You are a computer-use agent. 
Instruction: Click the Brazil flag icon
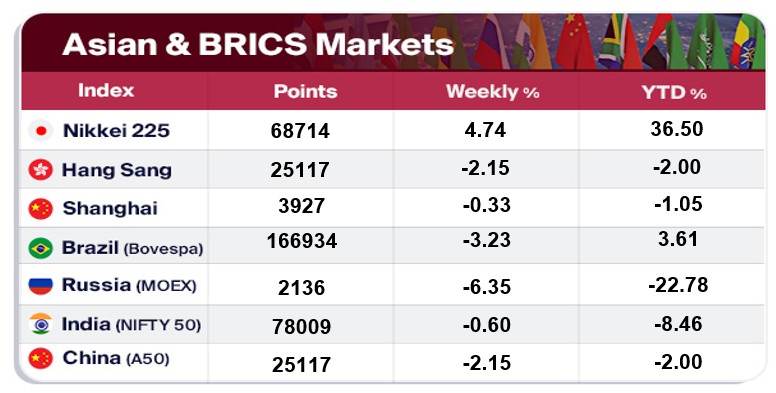(41, 247)
